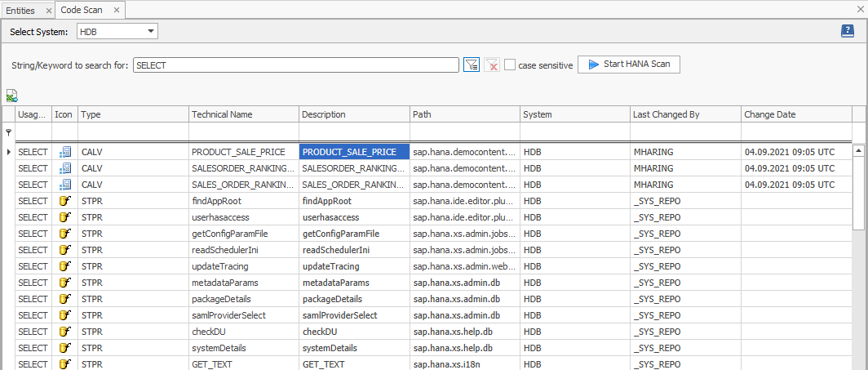The width and height of the screenshot is (868, 370).
Task: Click the CALV icon in PRODUCT_SALE_PRICE row
Action: [65, 152]
